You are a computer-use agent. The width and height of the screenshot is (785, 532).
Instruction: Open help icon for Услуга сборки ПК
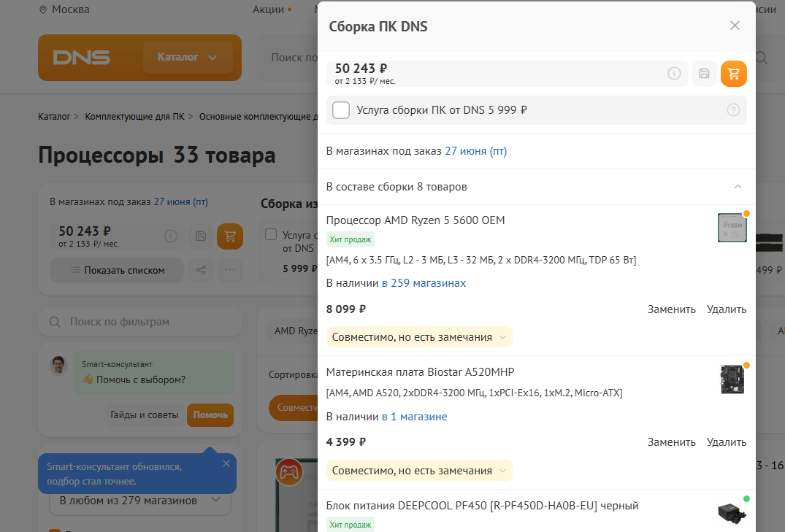(733, 109)
